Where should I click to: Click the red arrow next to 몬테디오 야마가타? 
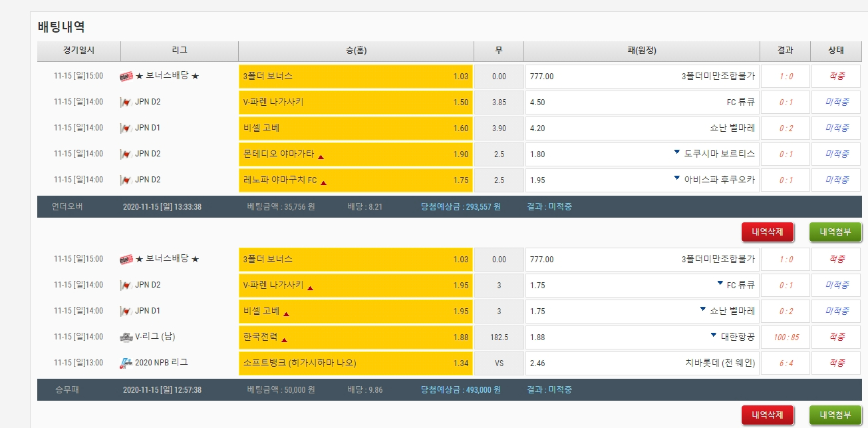[321, 157]
